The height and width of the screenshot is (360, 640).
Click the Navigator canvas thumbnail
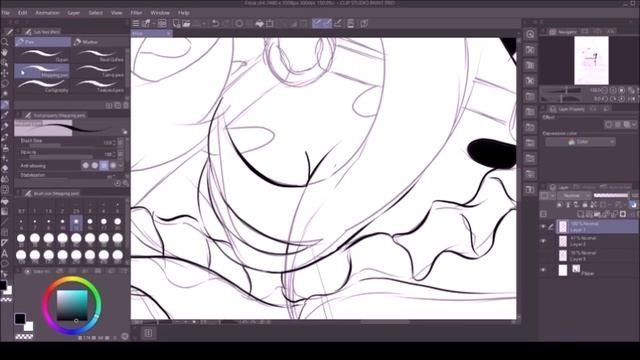[x=591, y=60]
